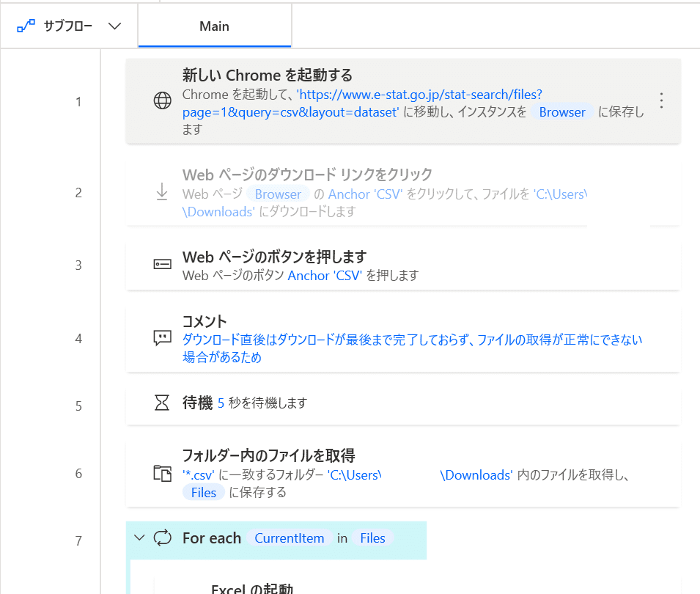
Task: Click the Browser variable chip in step 2
Action: 278,194
